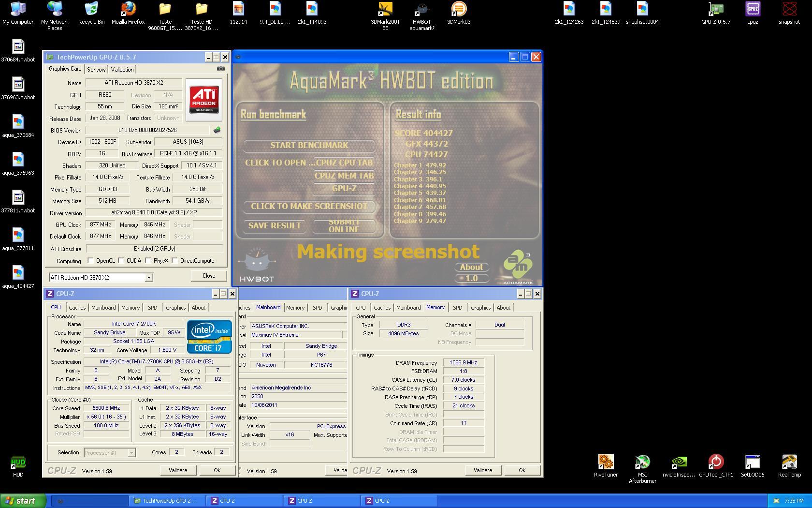Toggle the CUDA checkbox
This screenshot has width=812, height=508.
pyautogui.click(x=121, y=261)
